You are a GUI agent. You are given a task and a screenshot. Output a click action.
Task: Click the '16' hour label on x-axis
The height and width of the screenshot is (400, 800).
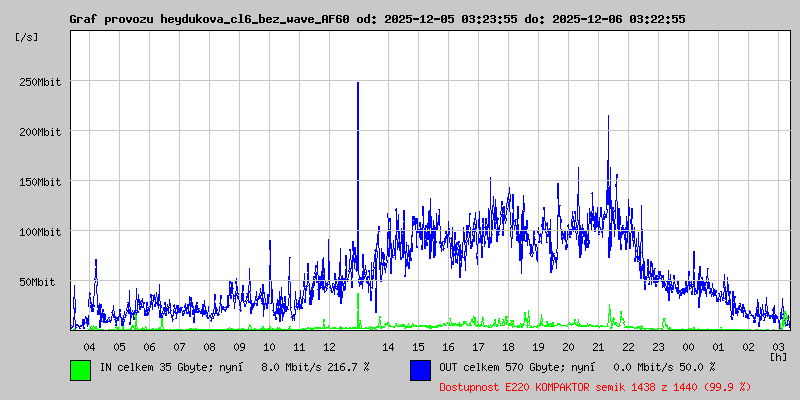448,347
